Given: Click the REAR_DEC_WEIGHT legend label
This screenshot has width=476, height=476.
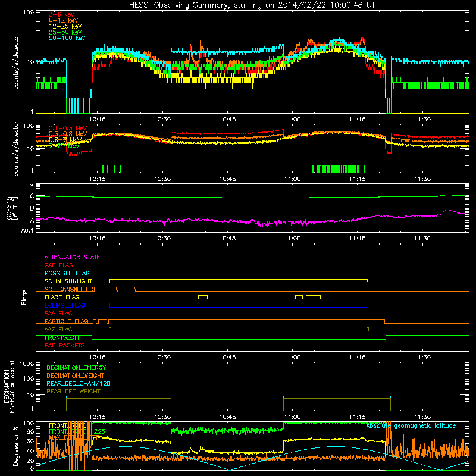Looking at the screenshot, I should tap(73, 392).
